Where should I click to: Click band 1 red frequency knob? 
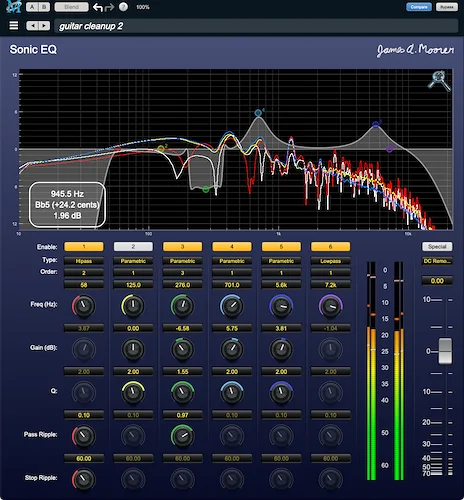point(84,306)
